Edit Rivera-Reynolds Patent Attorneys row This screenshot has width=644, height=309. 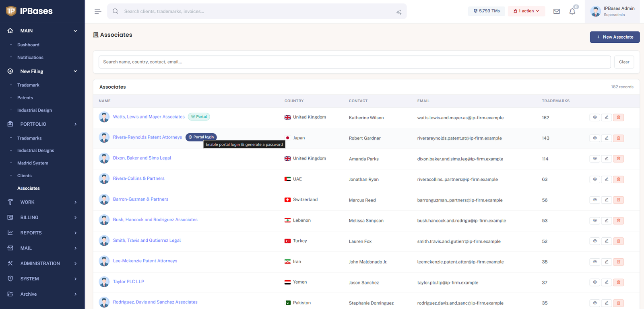607,138
